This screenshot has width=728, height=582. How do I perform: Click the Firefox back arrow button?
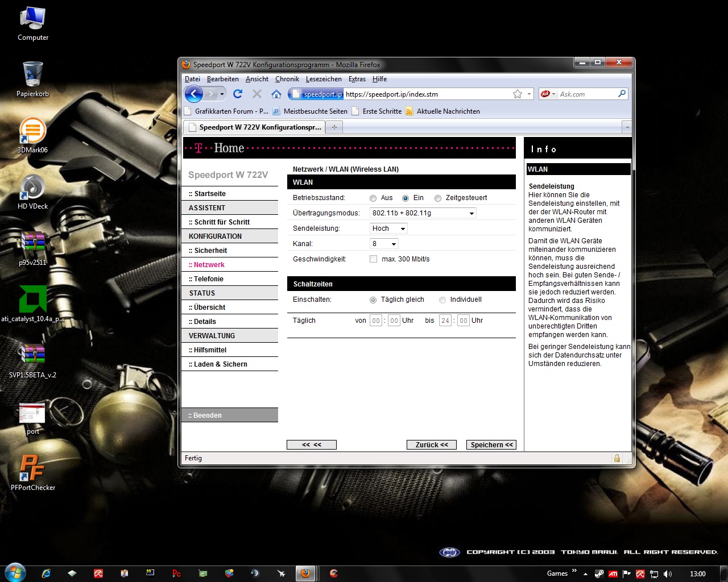(x=194, y=94)
